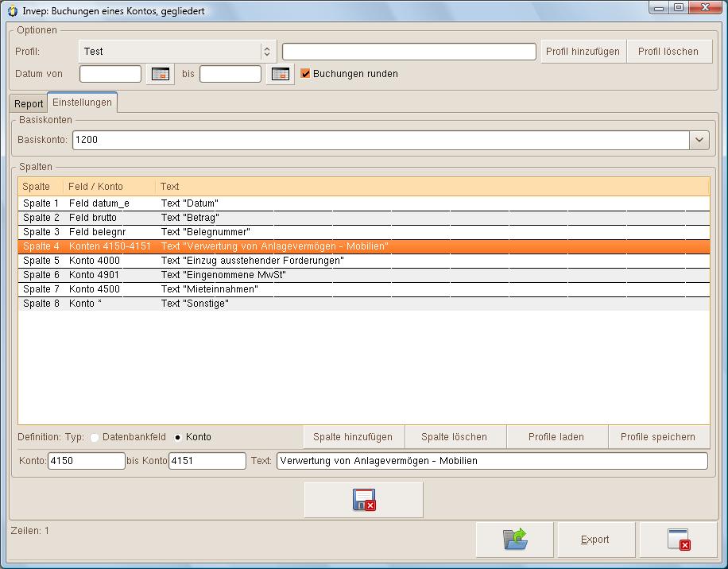Open the Profil Test dropdown
Image resolution: width=728 pixels, height=569 pixels.
(177, 52)
